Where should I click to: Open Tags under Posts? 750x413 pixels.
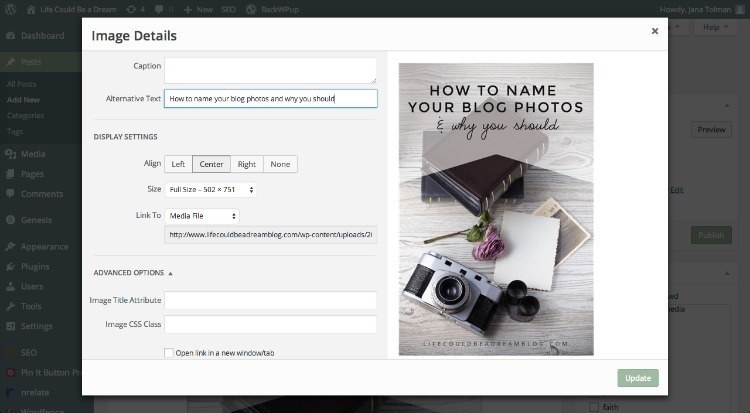click(15, 132)
